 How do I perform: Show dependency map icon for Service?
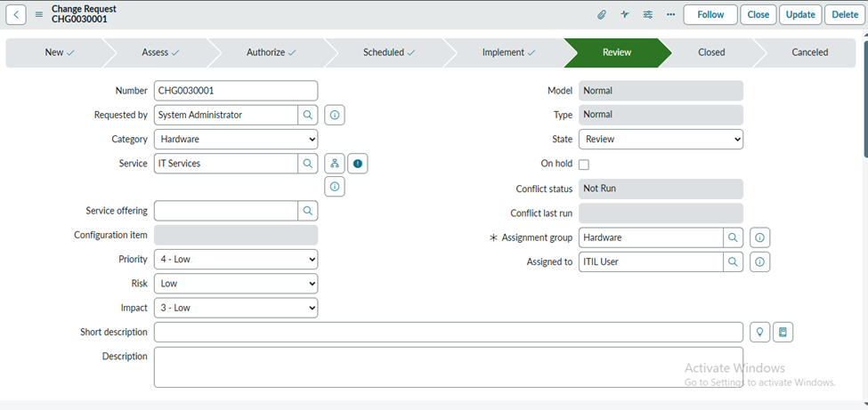coord(334,164)
